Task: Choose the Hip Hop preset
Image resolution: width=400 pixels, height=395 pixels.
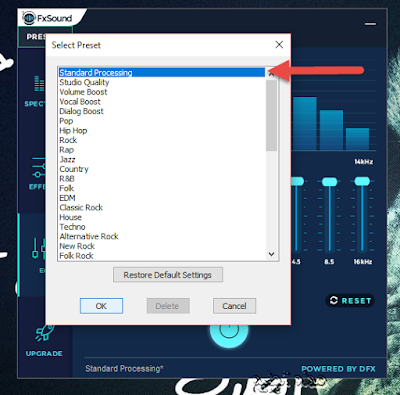Action: pyautogui.click(x=73, y=131)
